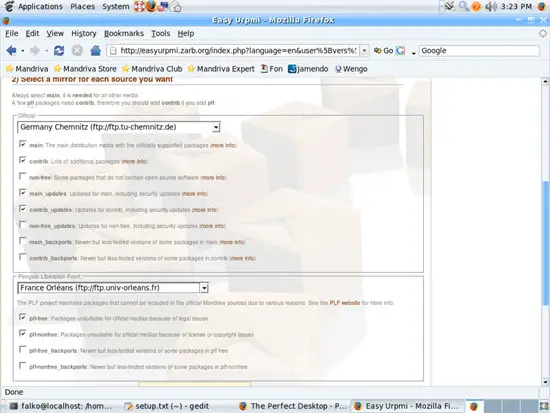Check the contrib_backports checkbox
The height and width of the screenshot is (413, 550).
22,257
